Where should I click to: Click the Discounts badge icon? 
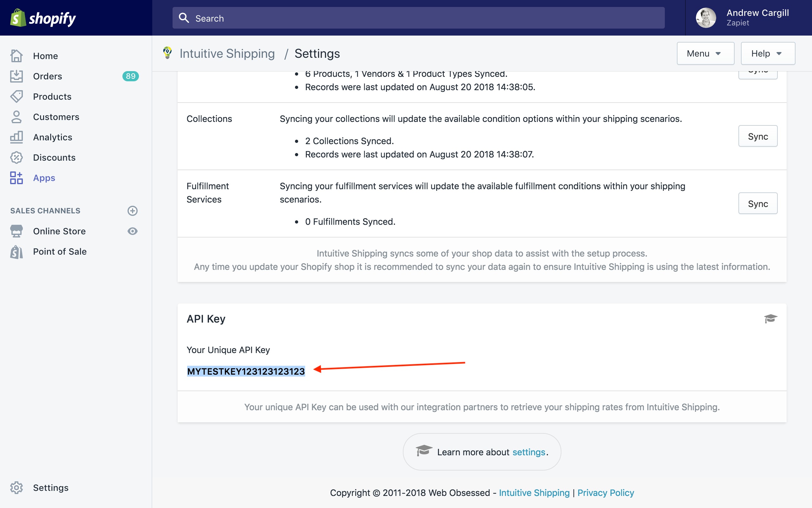[16, 157]
